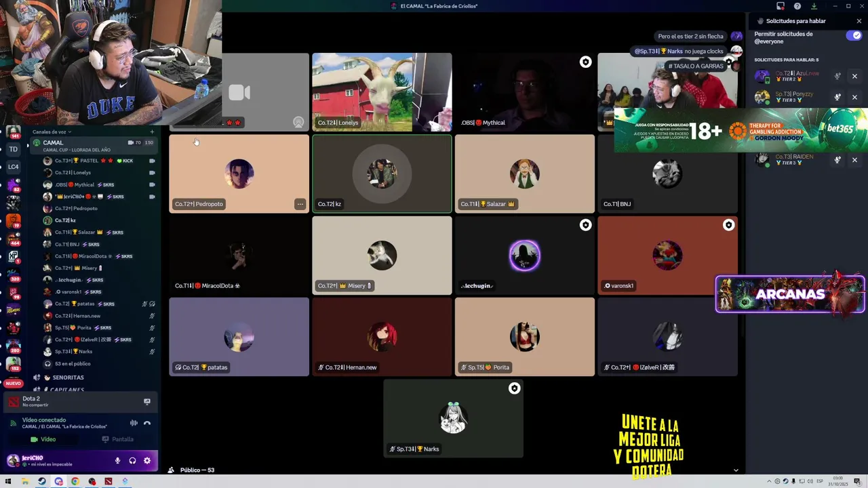
Task: Open noise suppression waveform icon
Action: (x=134, y=423)
